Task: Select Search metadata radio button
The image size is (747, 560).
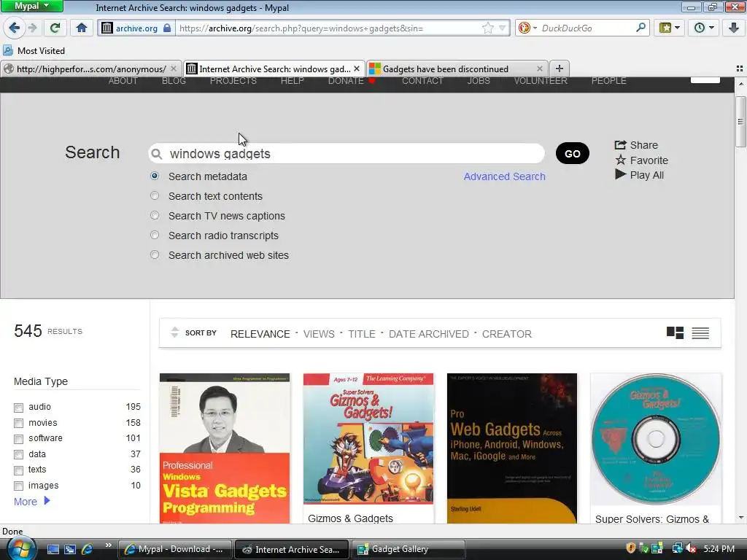Action: point(155,176)
